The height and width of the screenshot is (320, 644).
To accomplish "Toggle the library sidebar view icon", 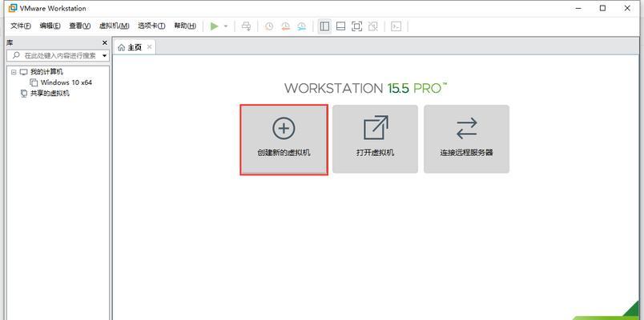I will 324,26.
